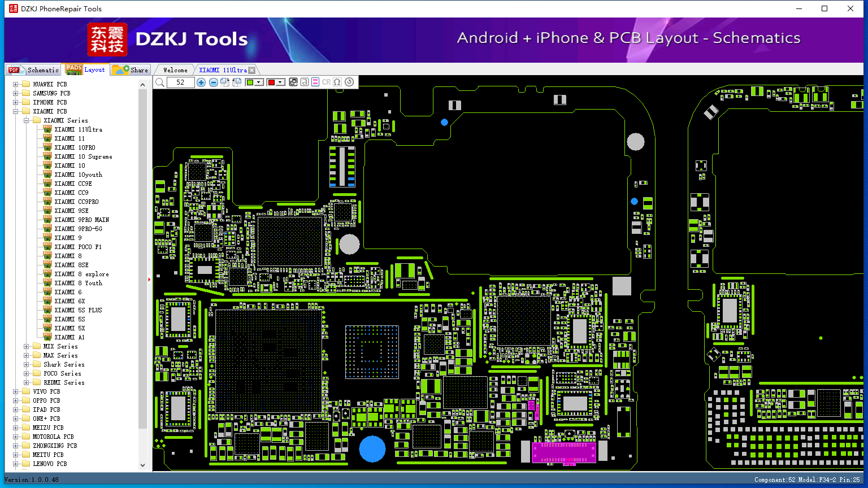The image size is (868, 488).
Task: Click the tree scrollbar down arrow
Action: point(142,465)
